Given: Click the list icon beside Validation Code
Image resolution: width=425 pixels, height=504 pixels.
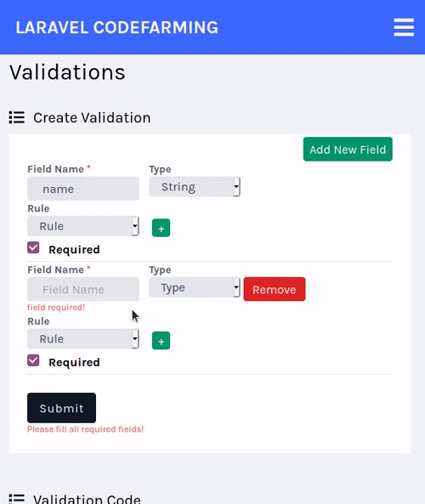Looking at the screenshot, I should click(17, 498).
